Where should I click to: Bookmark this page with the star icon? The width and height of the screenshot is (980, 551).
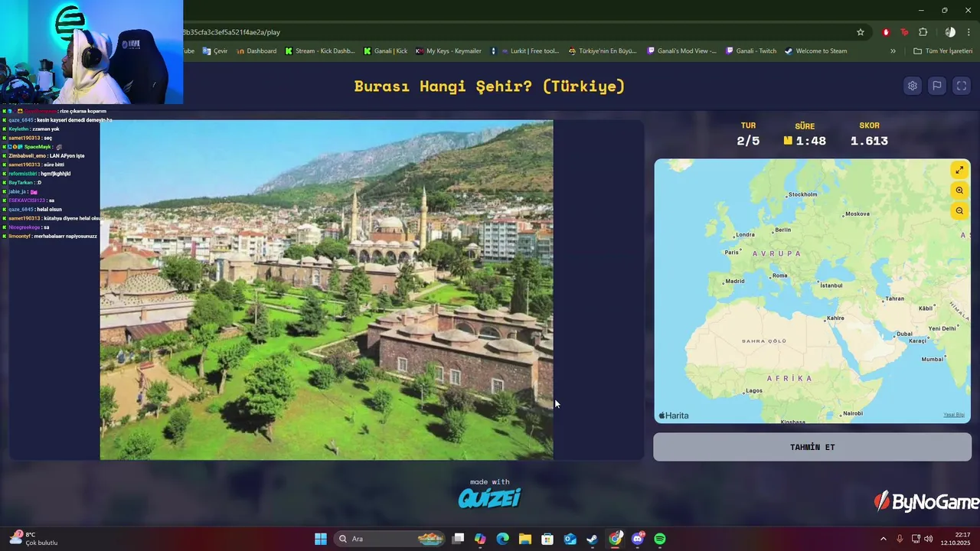861,32
